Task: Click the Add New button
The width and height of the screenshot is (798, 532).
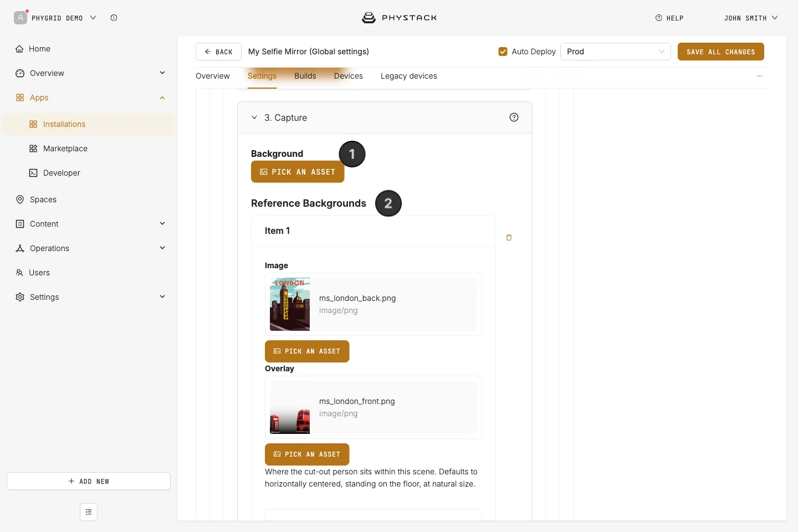Action: point(89,481)
